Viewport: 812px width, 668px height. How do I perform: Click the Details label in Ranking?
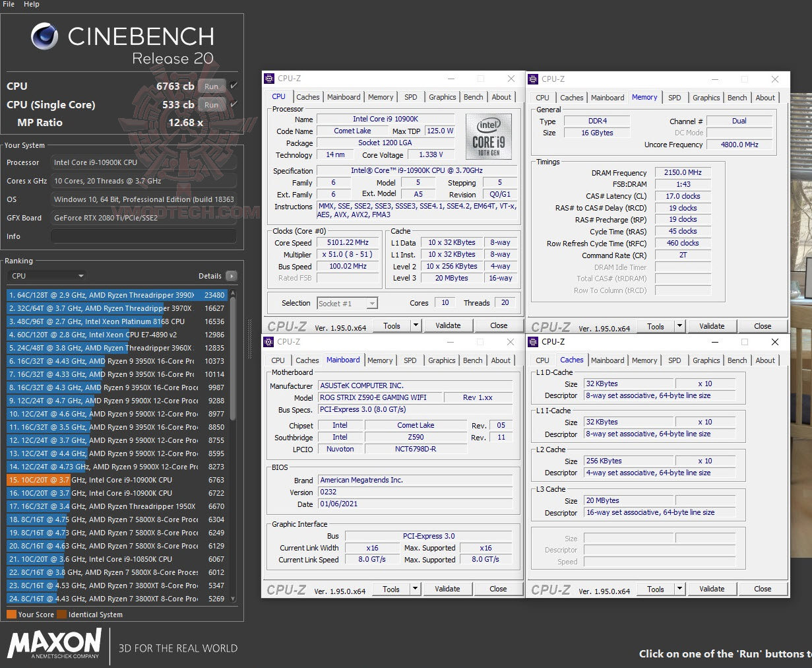[210, 276]
